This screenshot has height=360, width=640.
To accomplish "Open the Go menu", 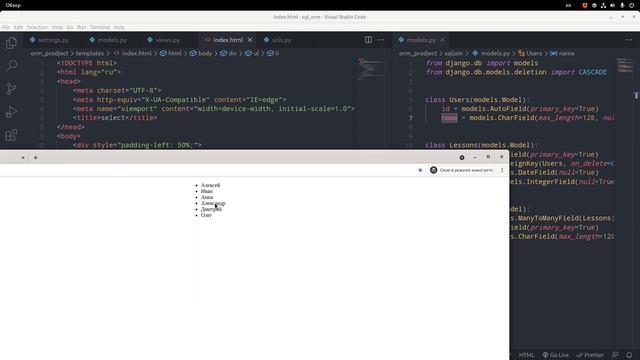I will click(70, 27).
